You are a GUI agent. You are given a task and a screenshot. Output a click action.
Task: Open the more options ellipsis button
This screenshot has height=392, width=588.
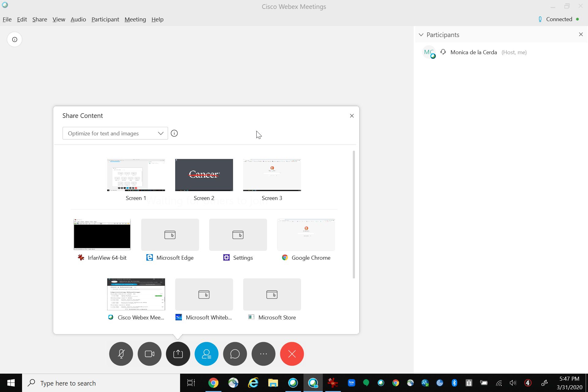263,354
